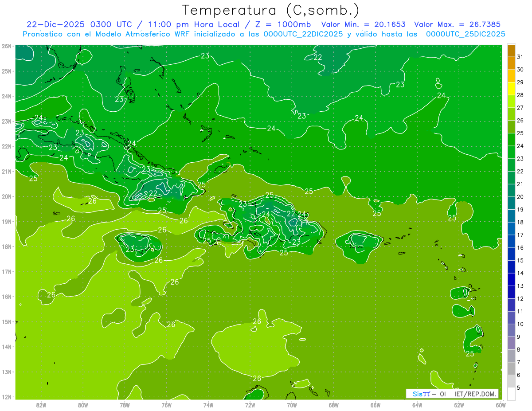This screenshot has width=532, height=411.
Task: Pick the colorbar swatch between 25 and 26
Action: (x=511, y=127)
